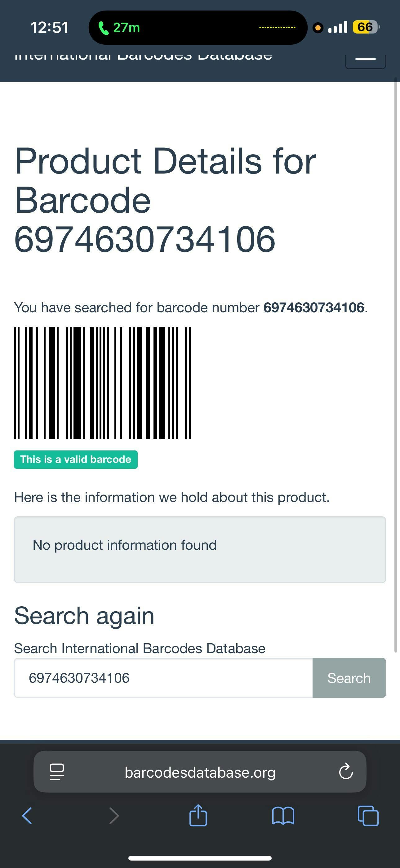Screen dimensions: 400x868
Task: Tap the home indicator bar
Action: (x=200, y=858)
